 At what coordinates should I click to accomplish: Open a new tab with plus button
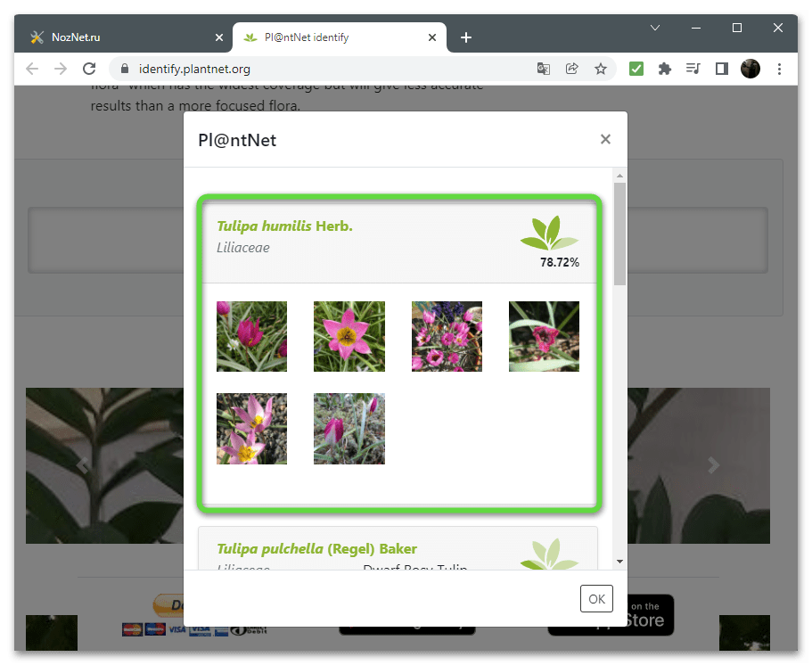(x=465, y=37)
